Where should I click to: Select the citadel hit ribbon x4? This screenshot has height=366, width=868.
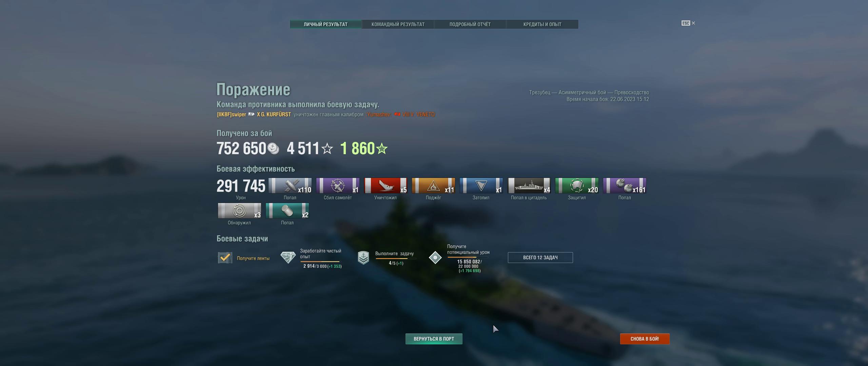click(529, 186)
